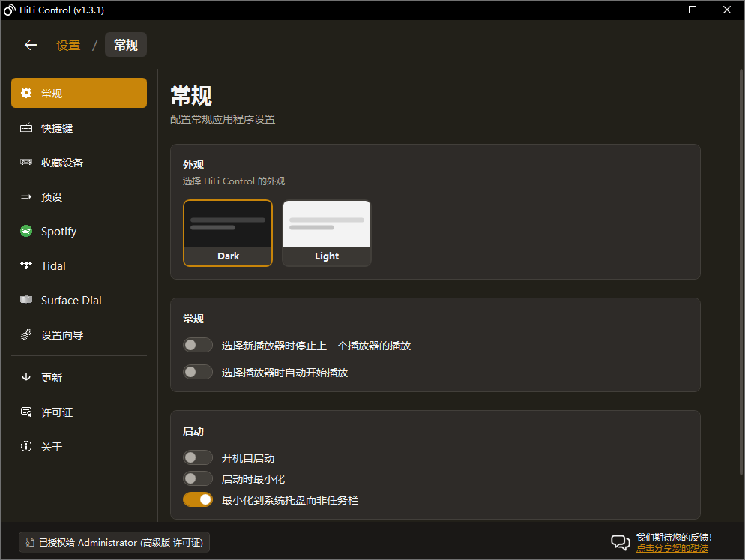Open the Tidal settings section

(52, 265)
